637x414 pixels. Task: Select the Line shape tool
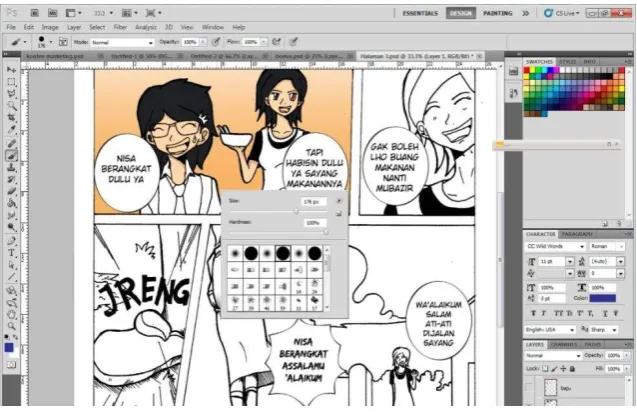click(x=11, y=277)
